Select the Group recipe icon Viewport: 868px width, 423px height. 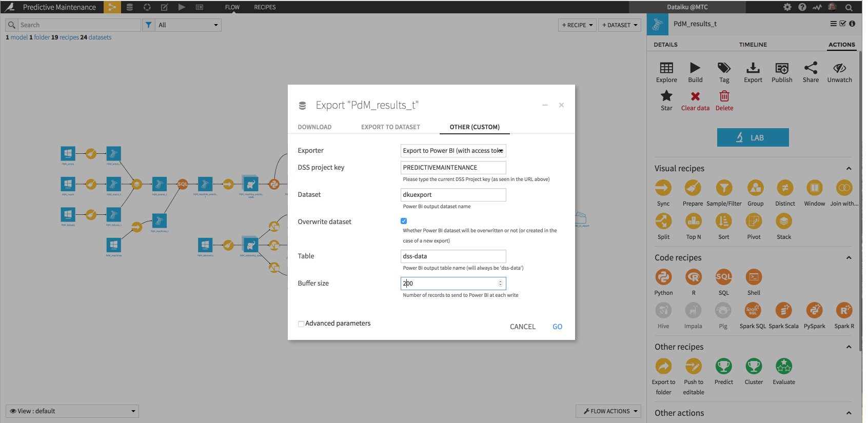[755, 188]
